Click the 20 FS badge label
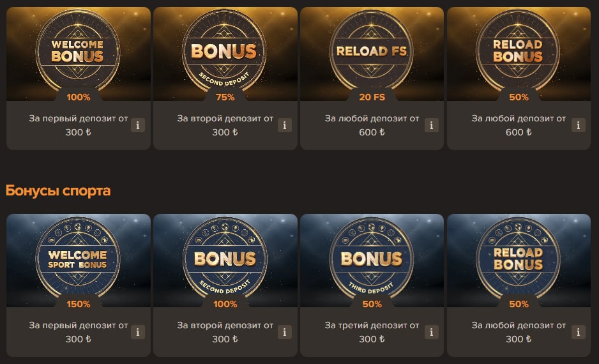The height and width of the screenshot is (364, 599). pyautogui.click(x=372, y=97)
